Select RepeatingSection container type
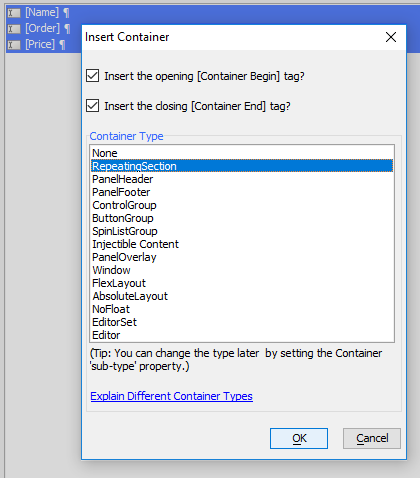 coord(242,166)
